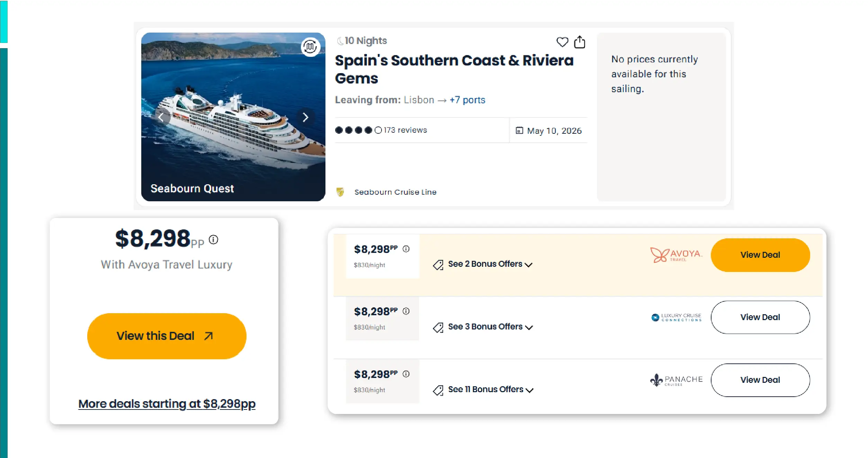The image size is (868, 458).
Task: Click info icon next to Luxury Cruise Connections price
Action: (406, 311)
